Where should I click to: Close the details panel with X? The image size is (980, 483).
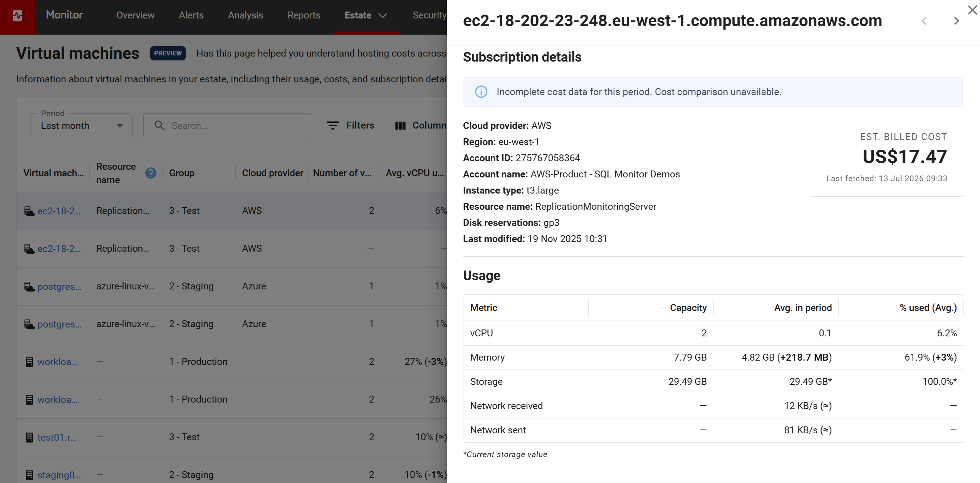pos(972,10)
